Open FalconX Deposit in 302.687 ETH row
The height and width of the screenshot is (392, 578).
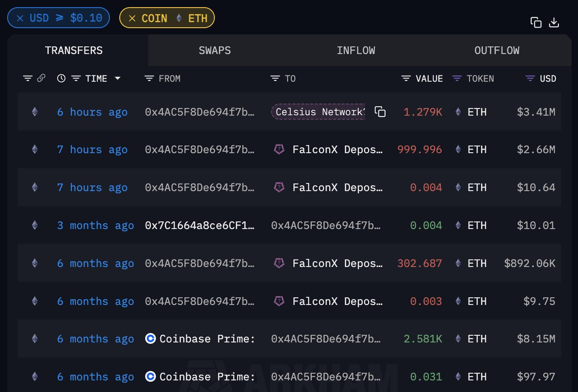point(338,263)
